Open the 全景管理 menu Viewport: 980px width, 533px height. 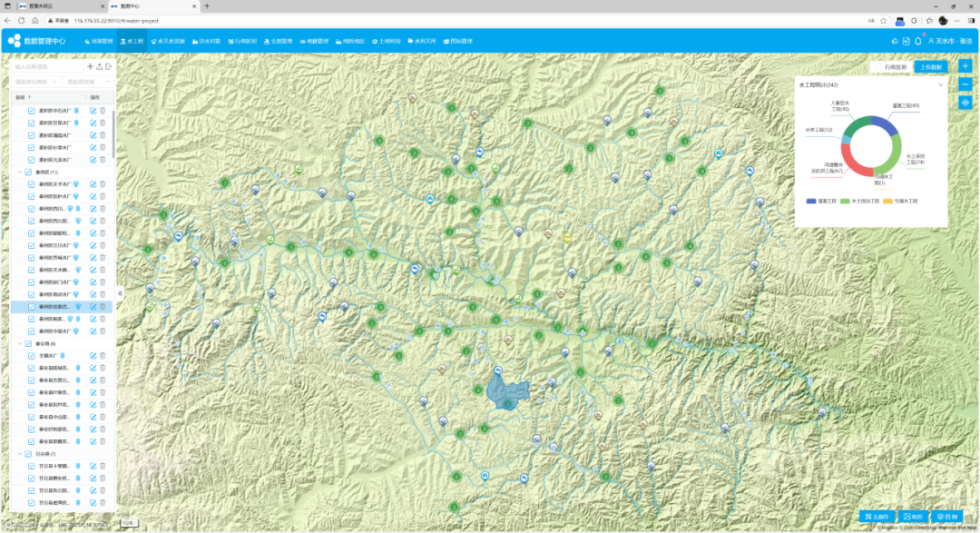tap(279, 41)
